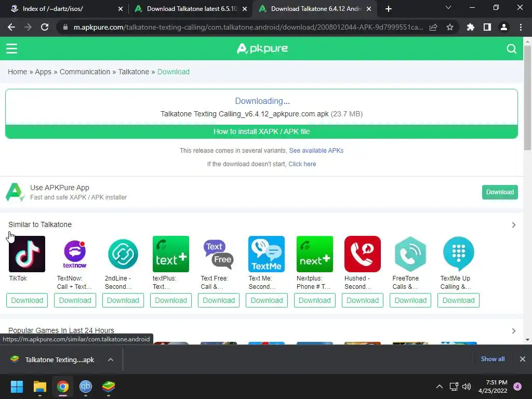Image resolution: width=532 pixels, height=399 pixels.
Task: Open the TikTok app icon
Action: (27, 254)
